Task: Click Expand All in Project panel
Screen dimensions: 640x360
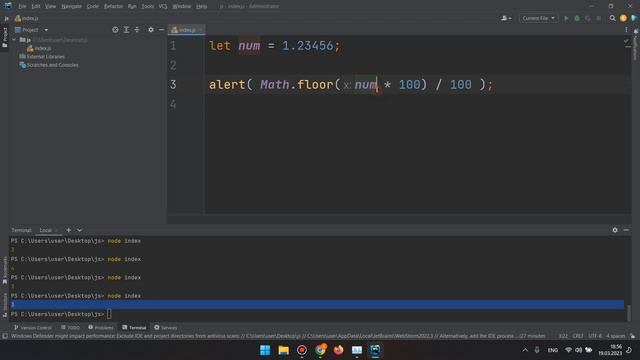Action: point(126,30)
